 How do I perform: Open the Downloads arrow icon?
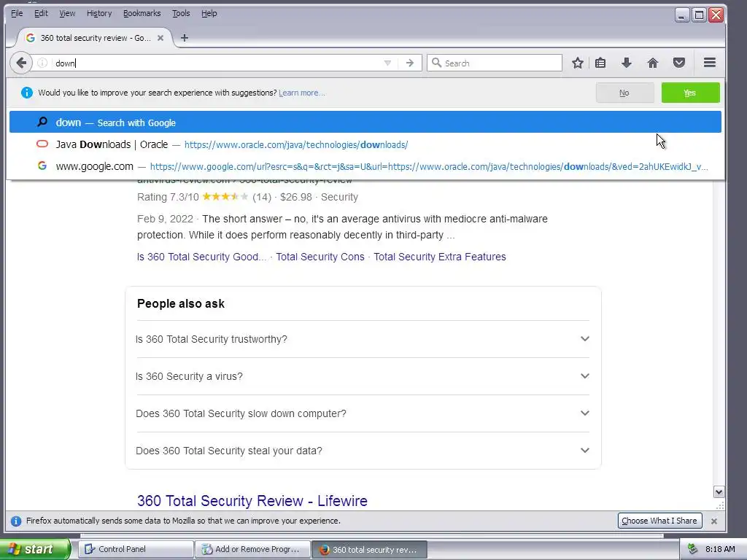point(627,63)
